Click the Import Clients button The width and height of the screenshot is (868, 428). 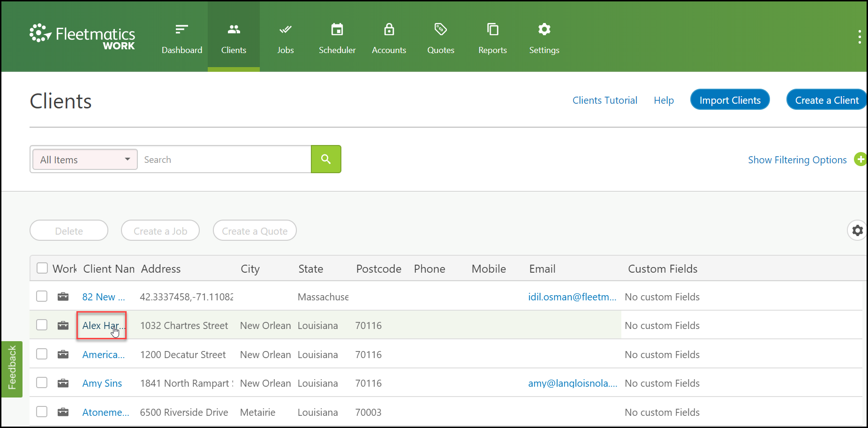pos(730,99)
